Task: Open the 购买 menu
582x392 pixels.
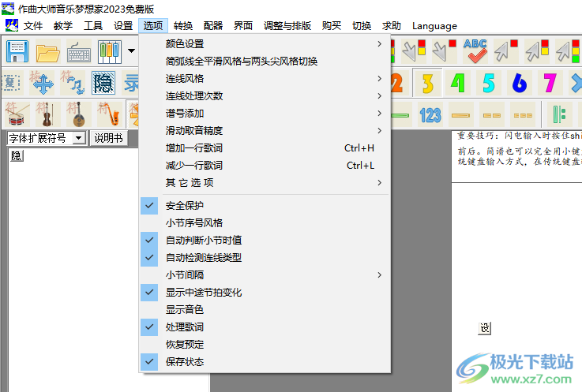Action: pyautogui.click(x=332, y=26)
